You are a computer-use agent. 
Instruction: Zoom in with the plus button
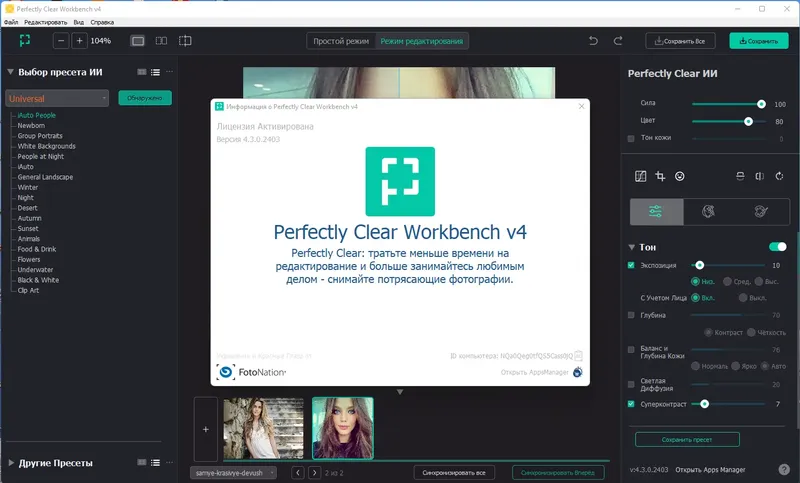click(80, 41)
